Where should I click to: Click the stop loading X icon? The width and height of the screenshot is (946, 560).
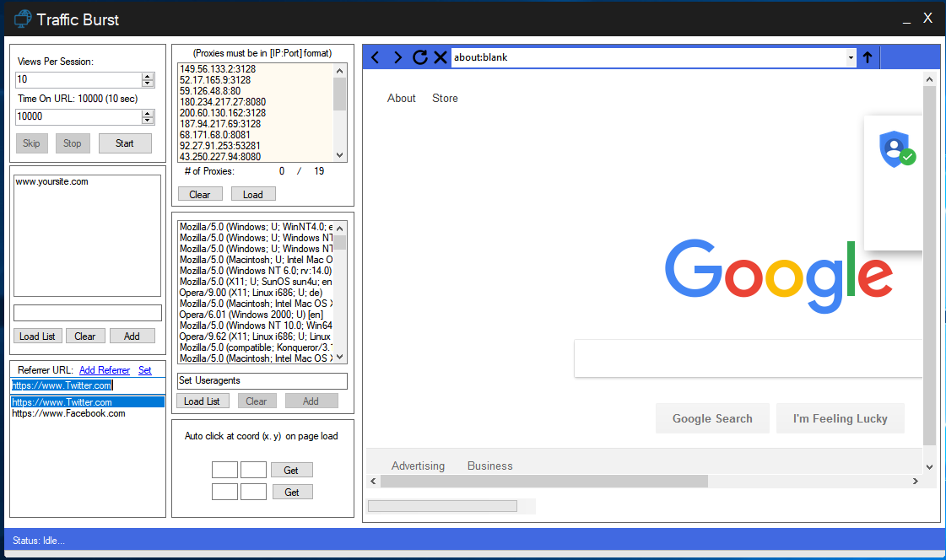[441, 57]
